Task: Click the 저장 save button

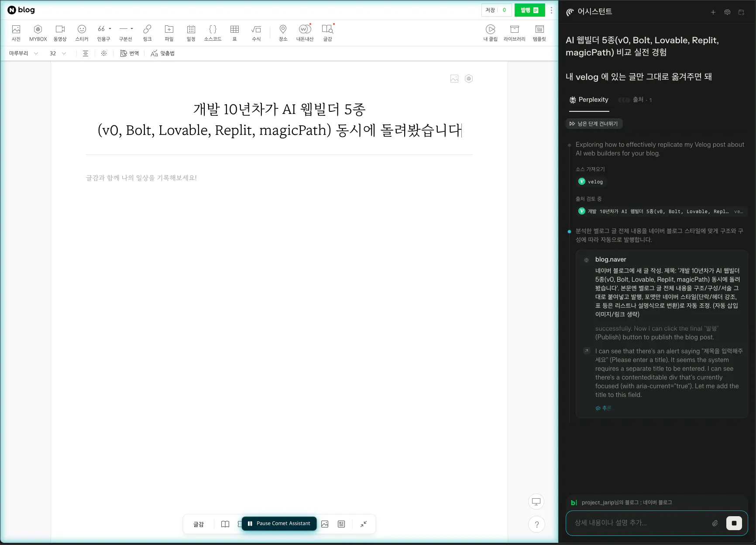Action: (490, 10)
